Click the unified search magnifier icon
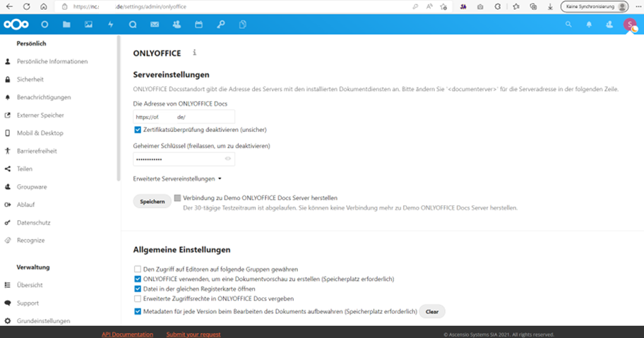The image size is (644, 338). tap(568, 25)
